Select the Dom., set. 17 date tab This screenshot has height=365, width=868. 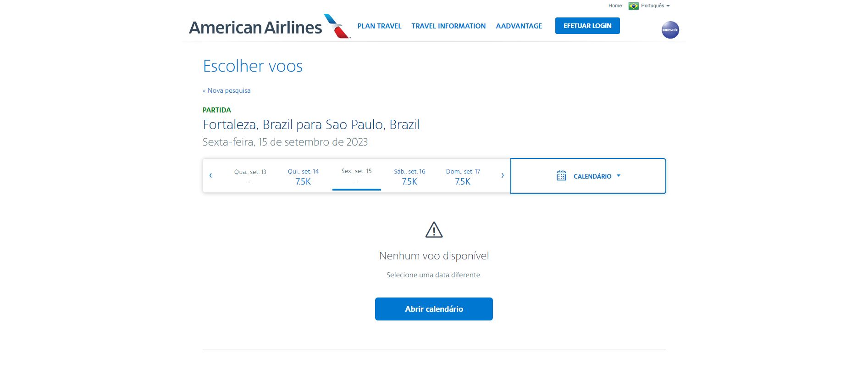[463, 176]
